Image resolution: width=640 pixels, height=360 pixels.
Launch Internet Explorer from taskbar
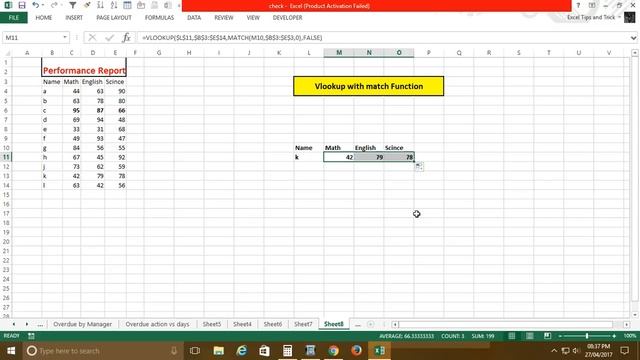coord(242,351)
